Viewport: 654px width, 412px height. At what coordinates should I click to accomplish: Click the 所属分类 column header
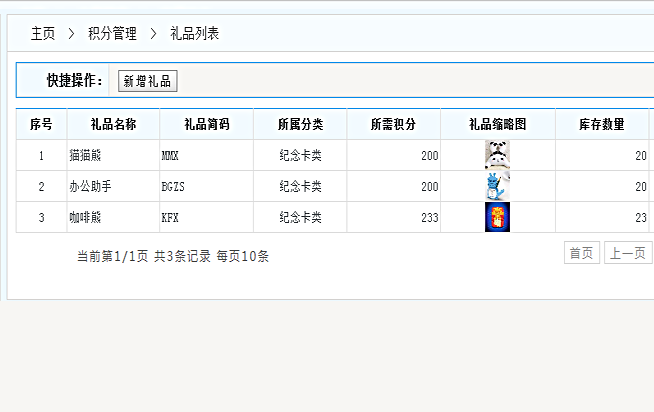point(300,124)
